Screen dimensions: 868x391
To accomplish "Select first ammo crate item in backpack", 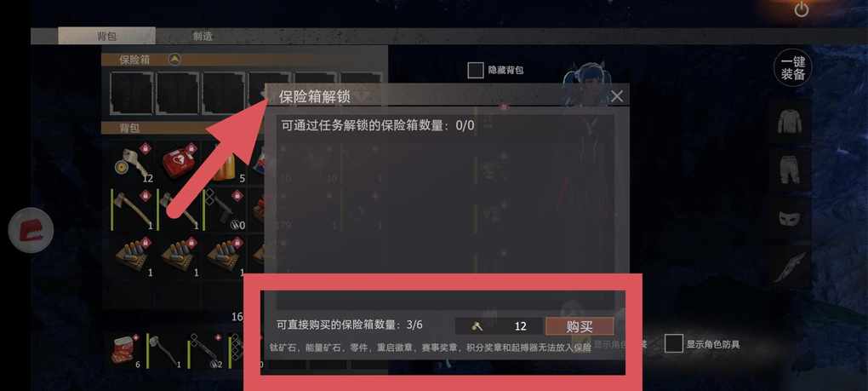I will (133, 256).
